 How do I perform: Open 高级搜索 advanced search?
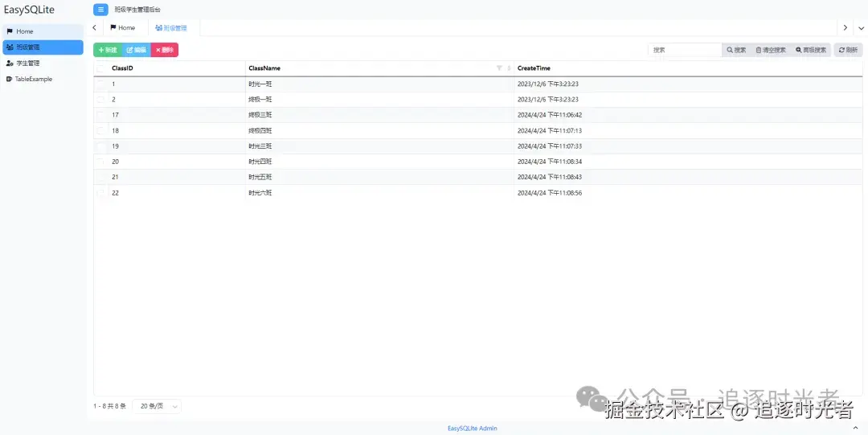coord(811,50)
